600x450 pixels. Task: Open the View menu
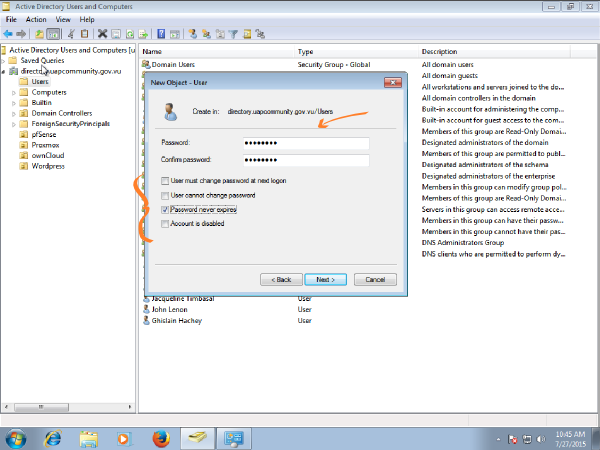63,20
